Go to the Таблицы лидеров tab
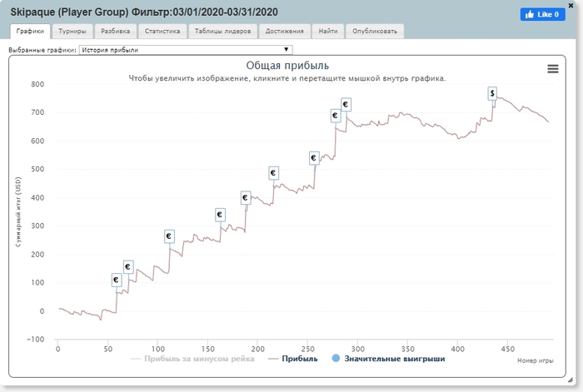The height and width of the screenshot is (392, 583). pos(222,32)
